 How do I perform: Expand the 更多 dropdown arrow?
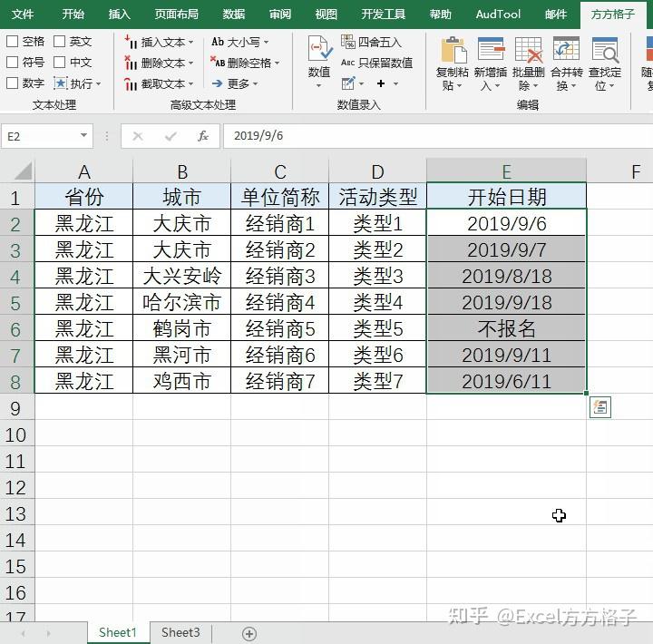[x=255, y=84]
